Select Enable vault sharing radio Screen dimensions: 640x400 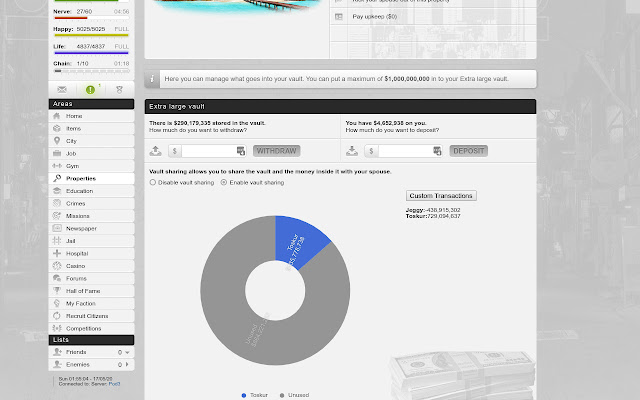[224, 182]
